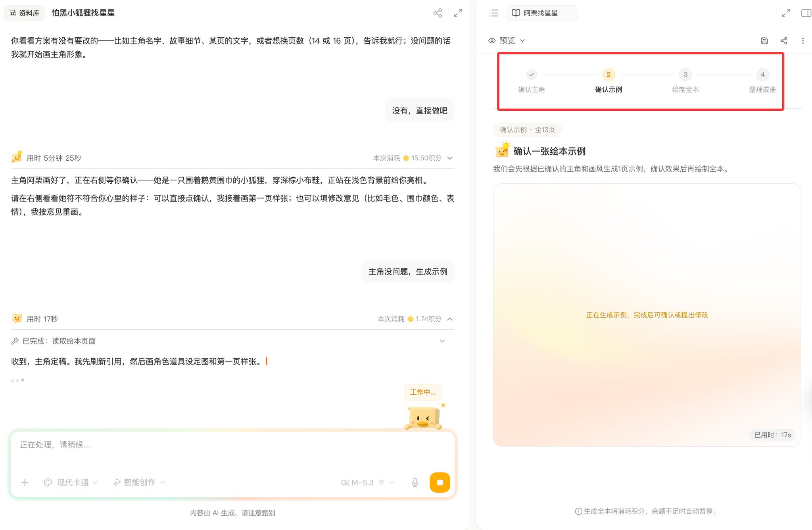The height and width of the screenshot is (530, 812).
Task: Select step 2 确认示例
Action: tap(609, 81)
